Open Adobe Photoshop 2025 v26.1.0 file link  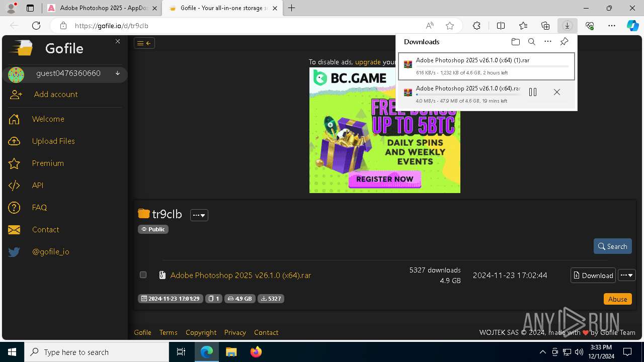pos(240,276)
